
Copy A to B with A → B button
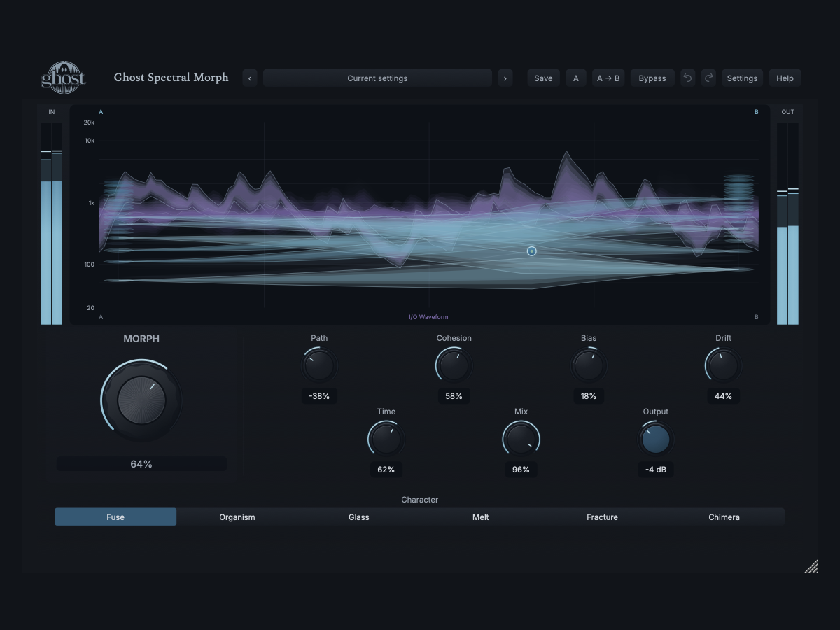tap(608, 78)
